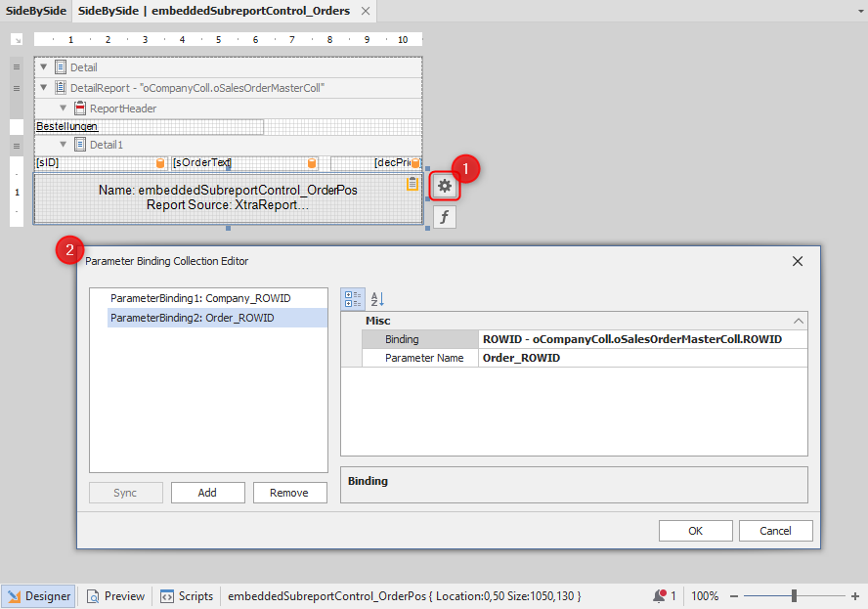
Task: Open the document tabs dropdown arrow
Action: pyautogui.click(x=860, y=11)
